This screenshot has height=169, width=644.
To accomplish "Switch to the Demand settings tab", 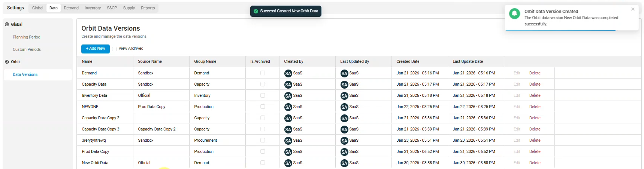I will (71, 8).
